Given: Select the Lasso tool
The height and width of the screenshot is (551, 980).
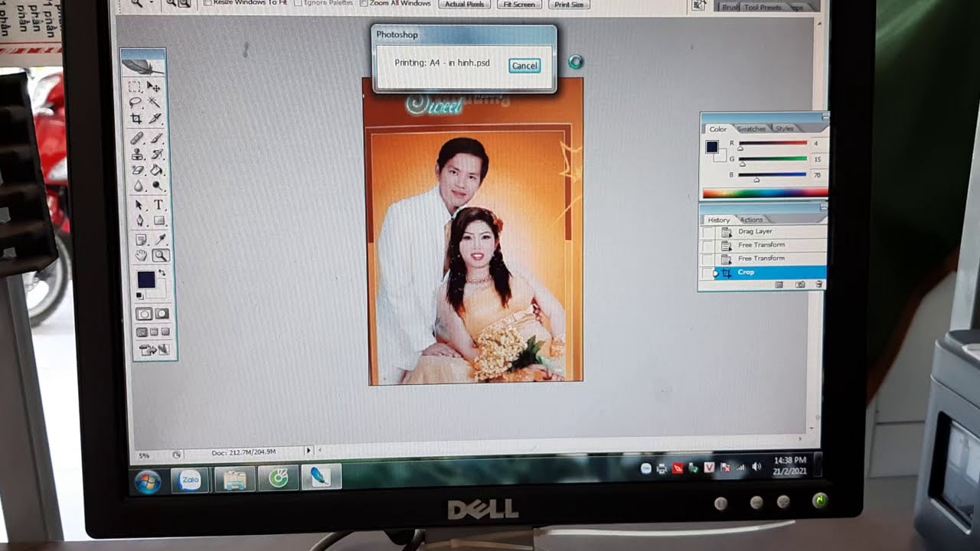Looking at the screenshot, I should pyautogui.click(x=135, y=102).
